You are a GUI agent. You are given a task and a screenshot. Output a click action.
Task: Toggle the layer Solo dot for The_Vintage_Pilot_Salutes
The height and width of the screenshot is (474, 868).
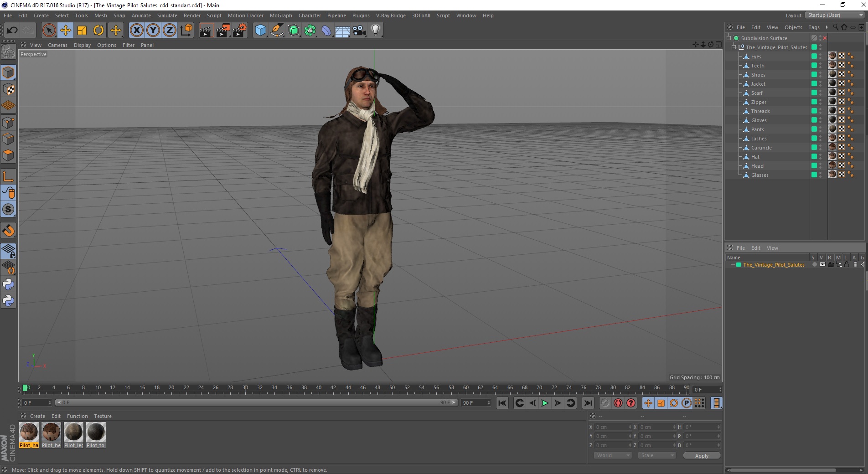click(814, 264)
